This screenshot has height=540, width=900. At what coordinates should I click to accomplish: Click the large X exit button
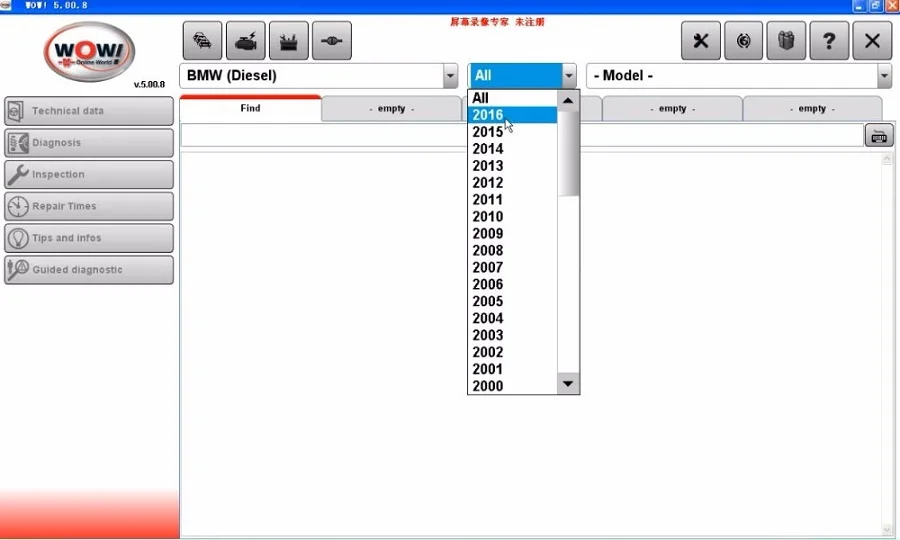pyautogui.click(x=872, y=41)
